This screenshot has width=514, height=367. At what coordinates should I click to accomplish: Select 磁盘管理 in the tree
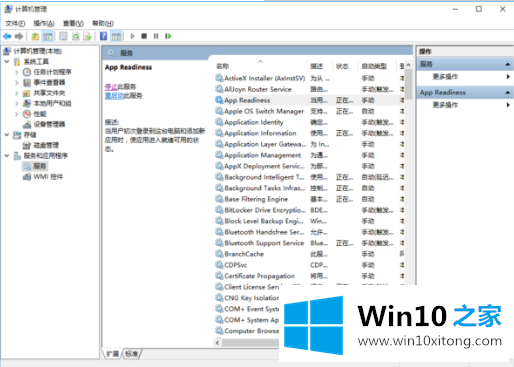[46, 145]
